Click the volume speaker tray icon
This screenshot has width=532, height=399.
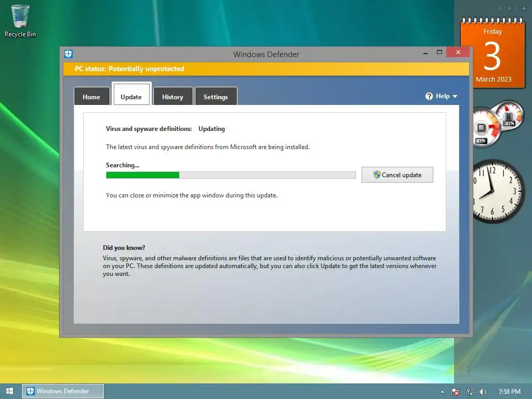point(483,392)
